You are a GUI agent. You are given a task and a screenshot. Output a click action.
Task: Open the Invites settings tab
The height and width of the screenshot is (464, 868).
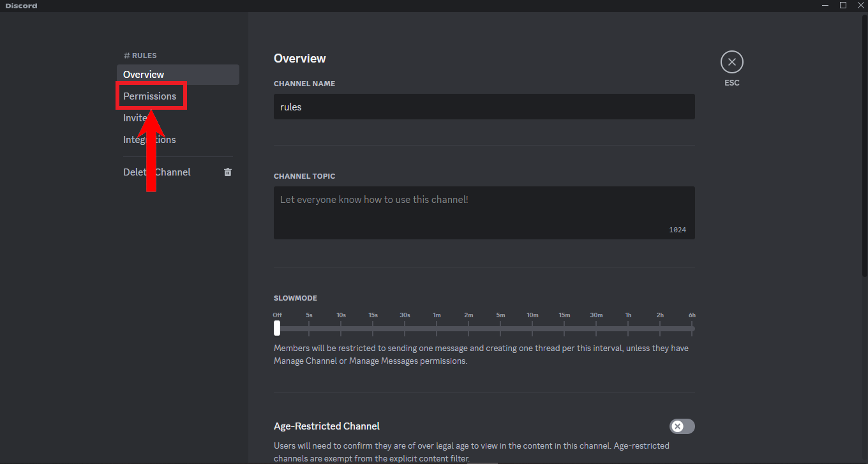pos(135,118)
